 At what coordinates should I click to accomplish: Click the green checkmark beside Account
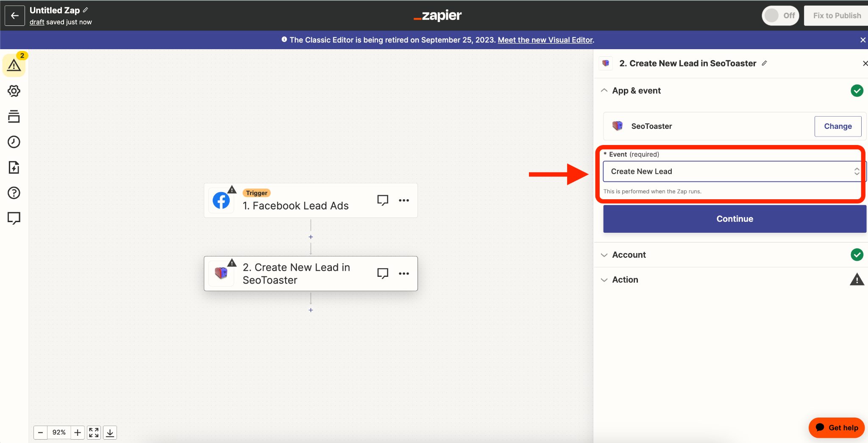pos(857,254)
